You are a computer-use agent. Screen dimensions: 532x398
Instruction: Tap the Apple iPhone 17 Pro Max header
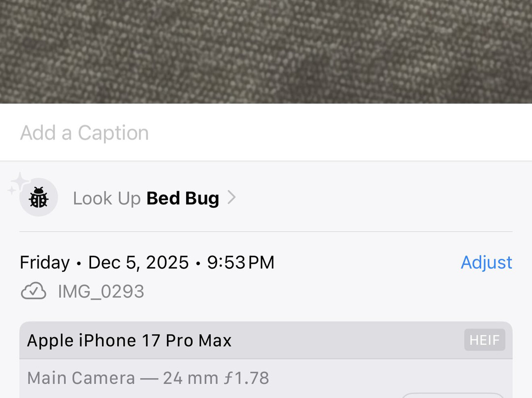tap(129, 340)
